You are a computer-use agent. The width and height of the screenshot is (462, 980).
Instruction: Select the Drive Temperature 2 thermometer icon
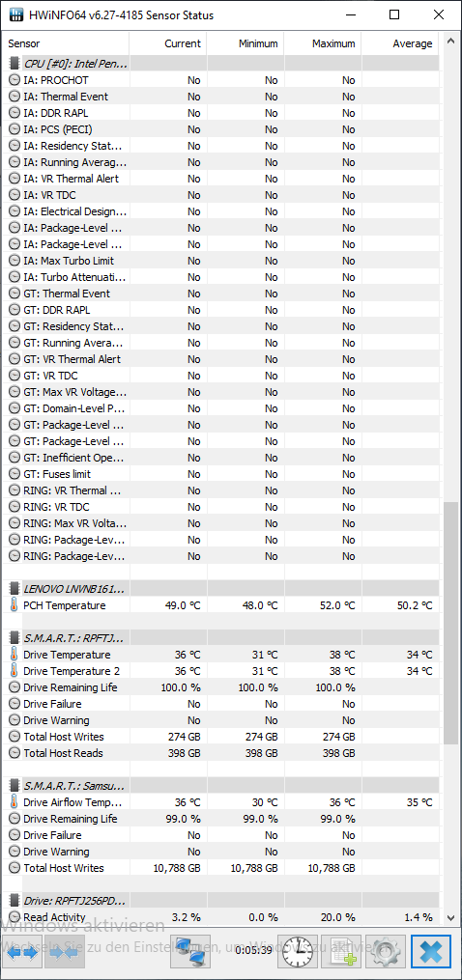point(14,671)
